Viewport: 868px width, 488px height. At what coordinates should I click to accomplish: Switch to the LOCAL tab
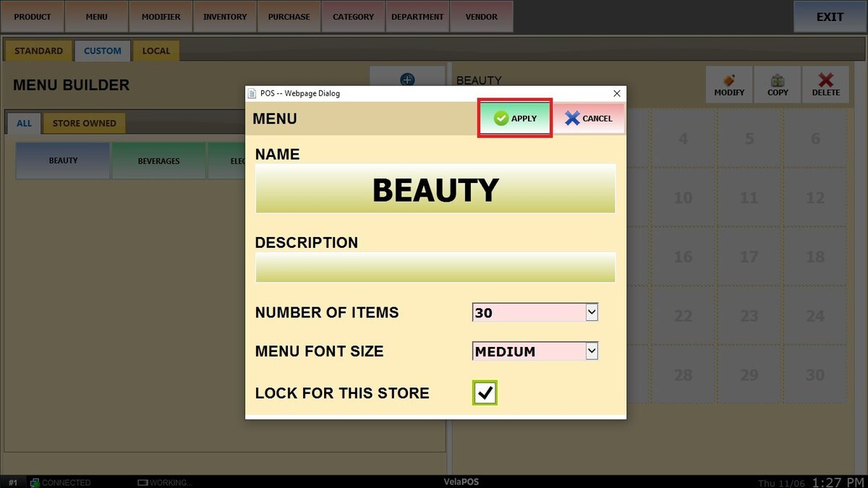[156, 51]
